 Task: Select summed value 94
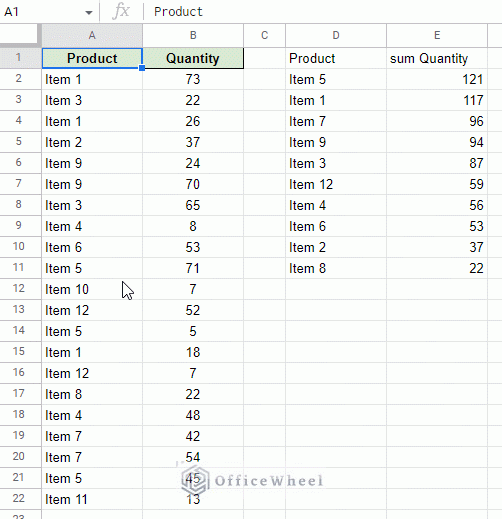pyautogui.click(x=437, y=142)
